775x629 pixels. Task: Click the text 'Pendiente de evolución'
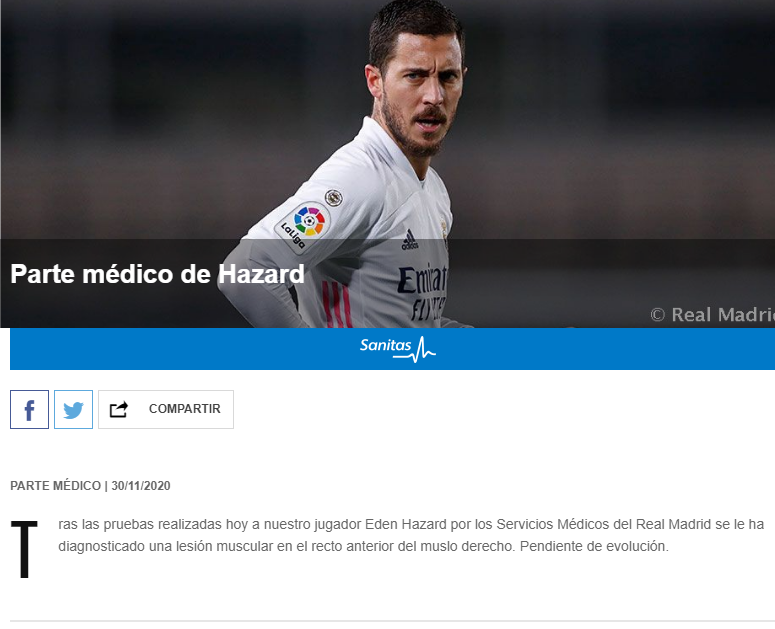click(594, 546)
